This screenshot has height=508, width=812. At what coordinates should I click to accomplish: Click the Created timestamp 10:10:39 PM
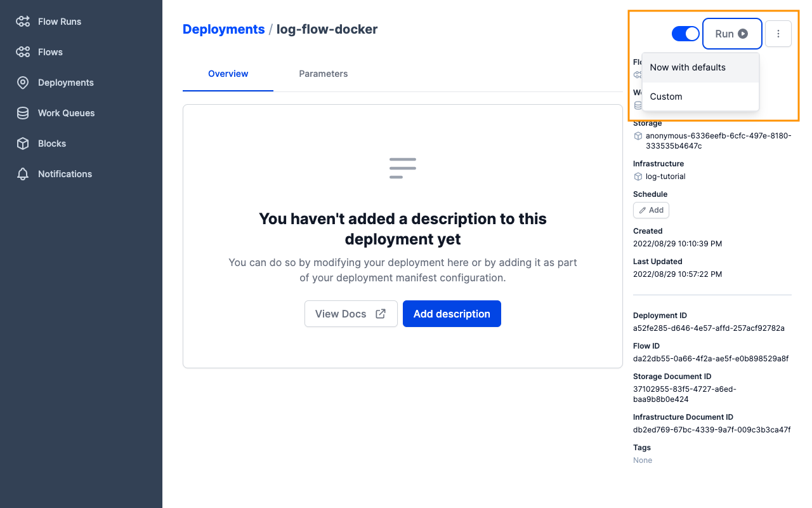tap(678, 244)
